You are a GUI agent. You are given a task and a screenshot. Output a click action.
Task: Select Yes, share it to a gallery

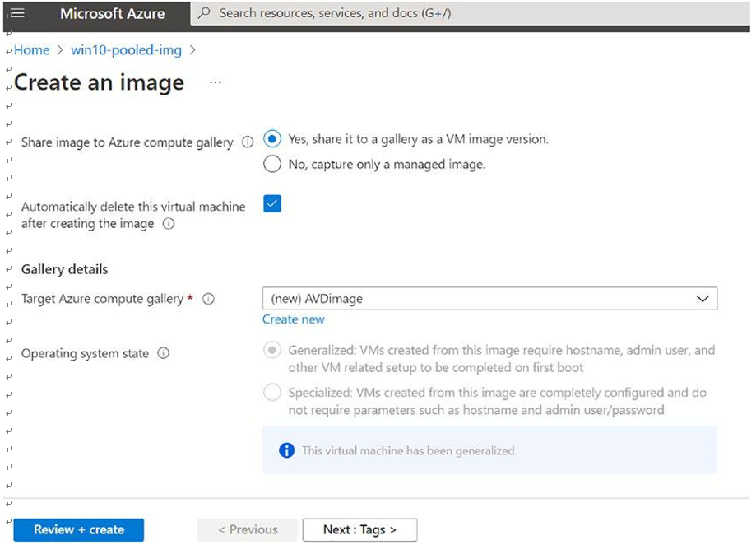tap(272, 139)
